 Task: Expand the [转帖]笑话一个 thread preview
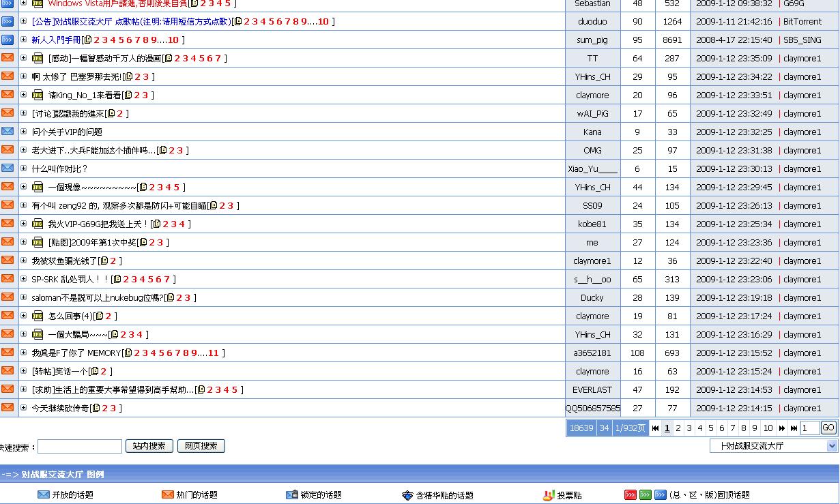23,371
